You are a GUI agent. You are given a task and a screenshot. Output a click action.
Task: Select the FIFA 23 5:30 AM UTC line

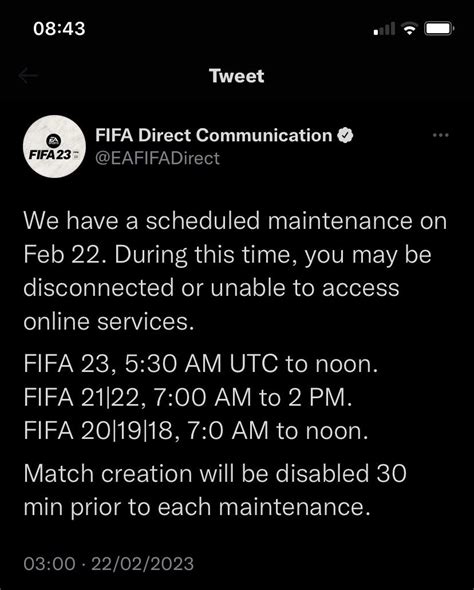pyautogui.click(x=201, y=364)
